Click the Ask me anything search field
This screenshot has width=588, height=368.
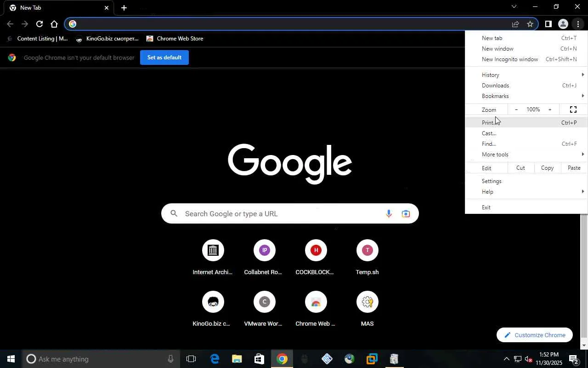pos(101,359)
